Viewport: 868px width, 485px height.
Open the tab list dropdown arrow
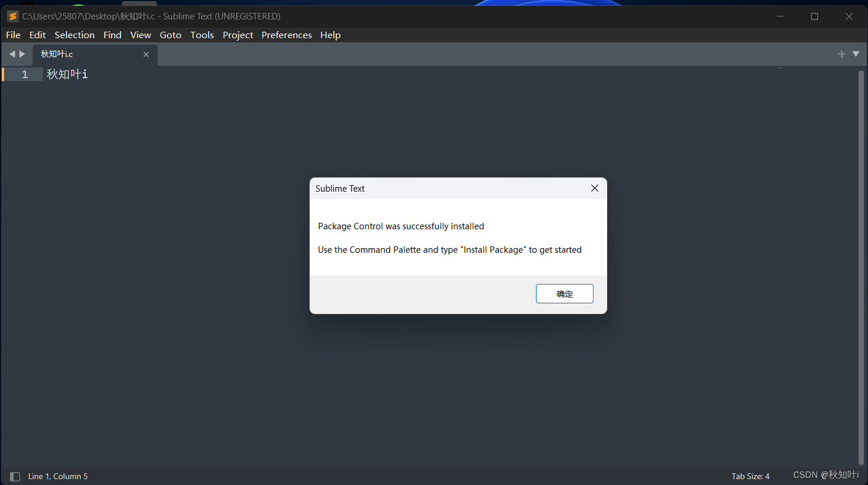point(856,54)
